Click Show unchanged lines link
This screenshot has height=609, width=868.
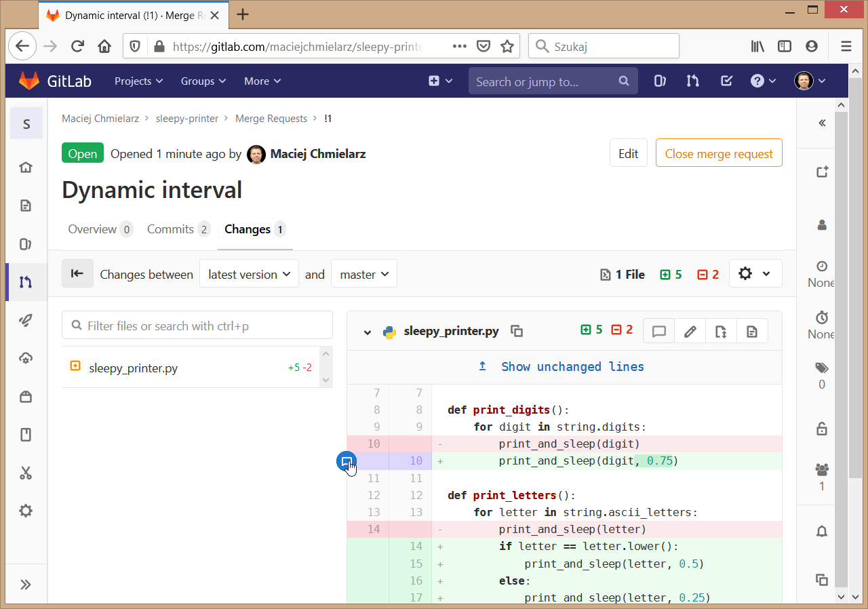pyautogui.click(x=572, y=367)
